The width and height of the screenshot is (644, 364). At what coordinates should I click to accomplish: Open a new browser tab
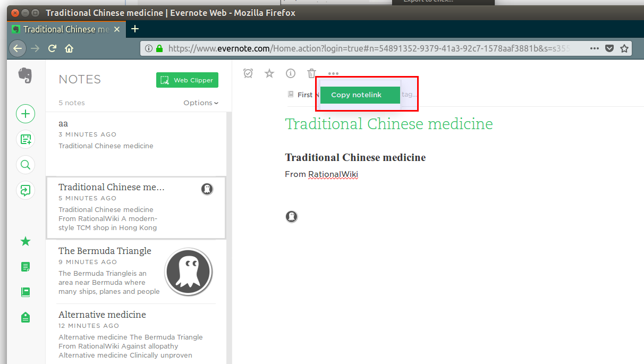pyautogui.click(x=135, y=29)
